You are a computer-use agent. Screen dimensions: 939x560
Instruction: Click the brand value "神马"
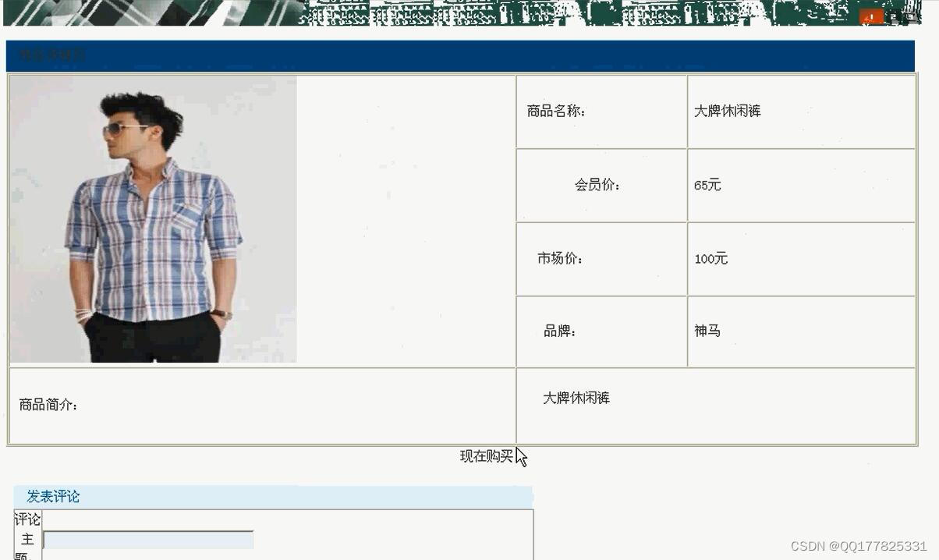coord(707,331)
